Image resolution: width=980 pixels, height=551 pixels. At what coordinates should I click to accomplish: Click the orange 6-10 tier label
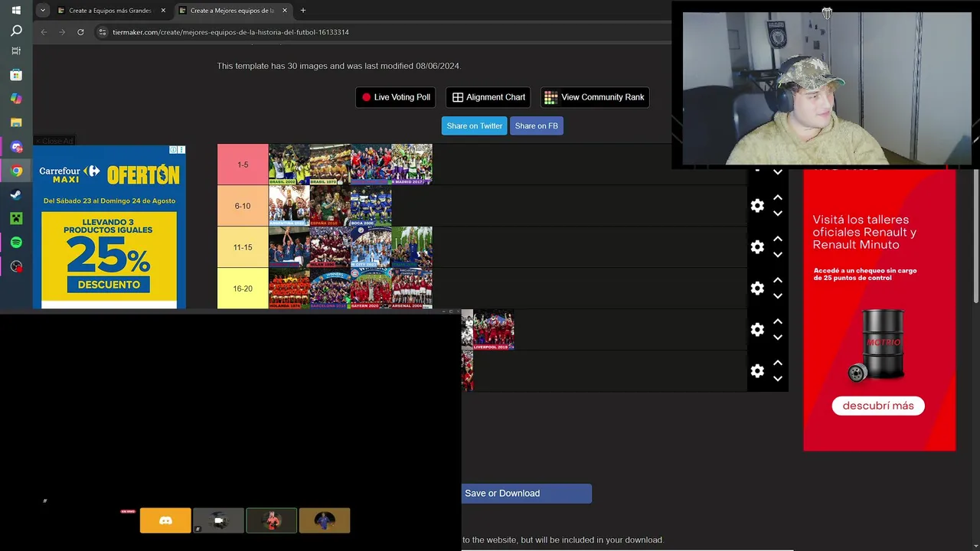(x=243, y=206)
